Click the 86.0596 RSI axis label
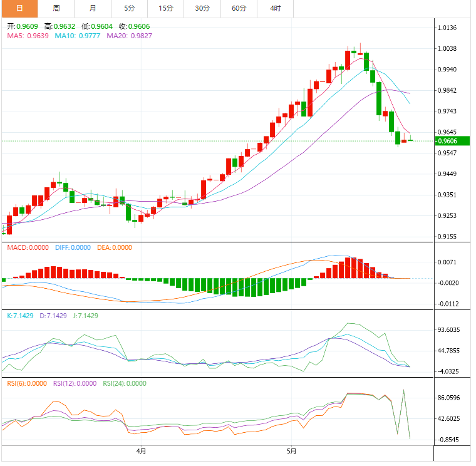The width and height of the screenshot is (476, 466). pyautogui.click(x=448, y=398)
